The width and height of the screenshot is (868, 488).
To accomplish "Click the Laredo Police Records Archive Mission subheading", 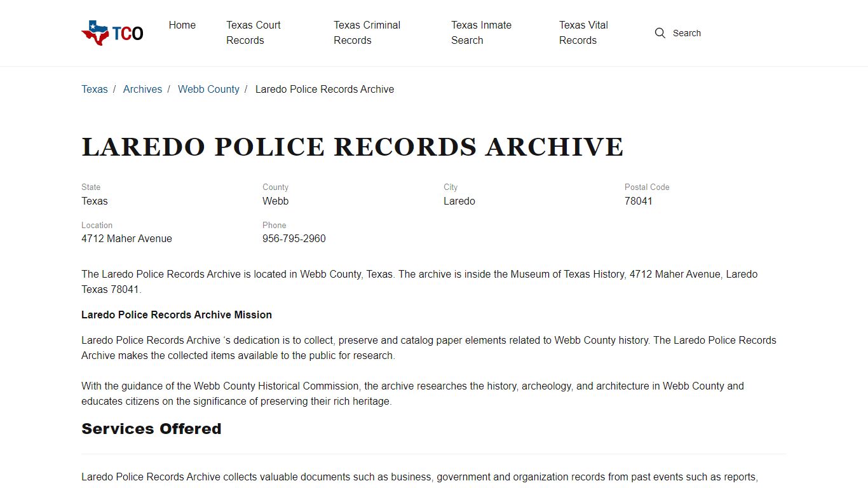I will pos(177,315).
